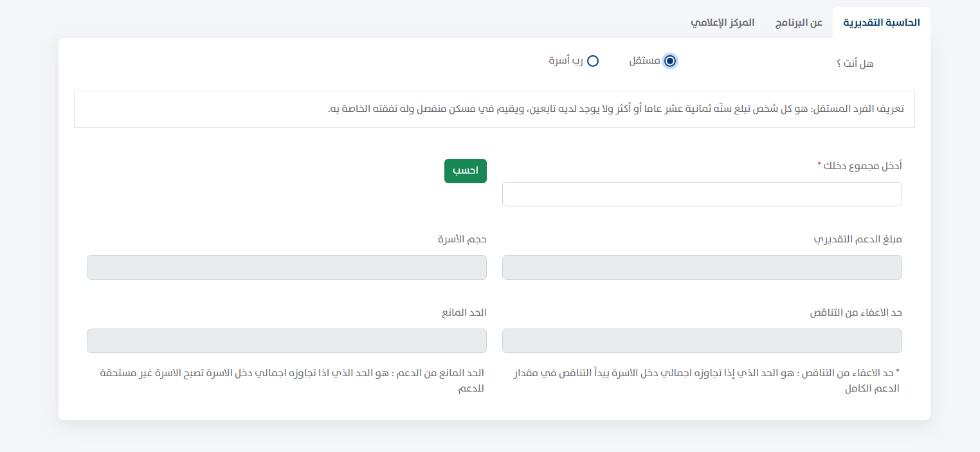980x452 pixels.
Task: Go to the المركز الإعلامي tab
Action: pyautogui.click(x=722, y=23)
